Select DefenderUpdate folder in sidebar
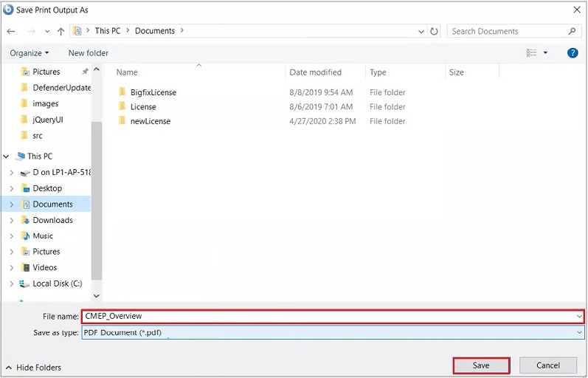 coord(55,88)
